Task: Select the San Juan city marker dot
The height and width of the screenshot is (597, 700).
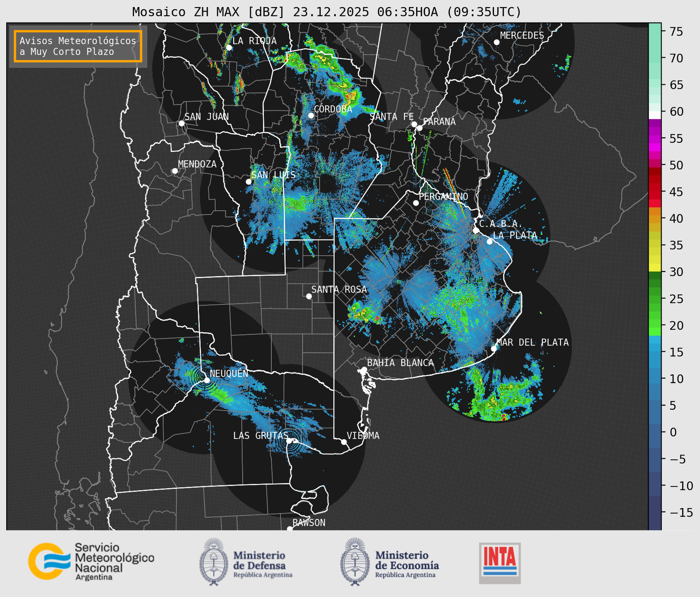Action: (181, 123)
